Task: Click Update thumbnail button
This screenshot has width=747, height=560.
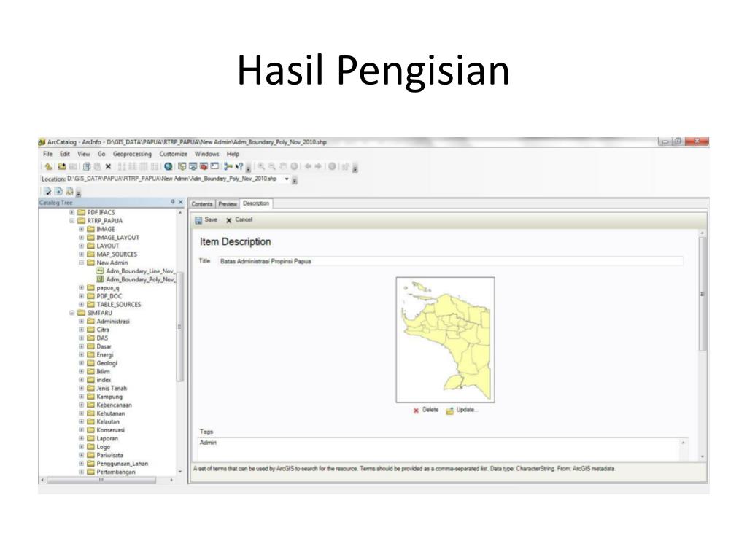Action: (x=462, y=410)
